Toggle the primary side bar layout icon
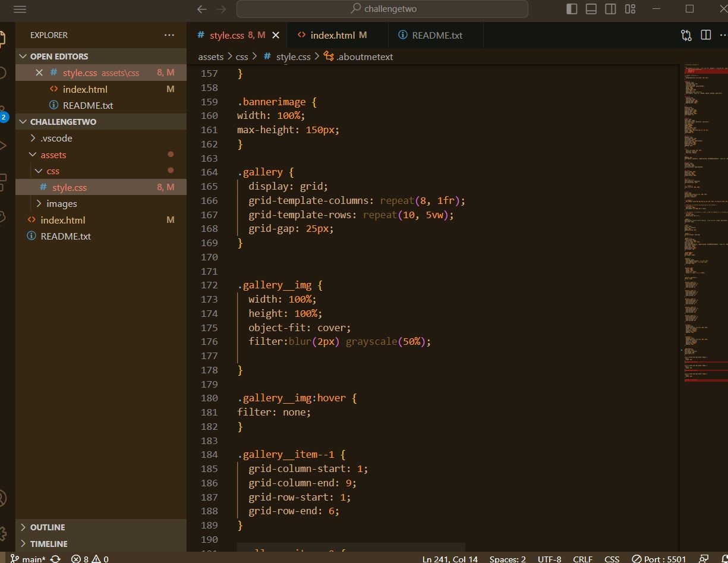Viewport: 728px width, 563px height. pyautogui.click(x=572, y=9)
